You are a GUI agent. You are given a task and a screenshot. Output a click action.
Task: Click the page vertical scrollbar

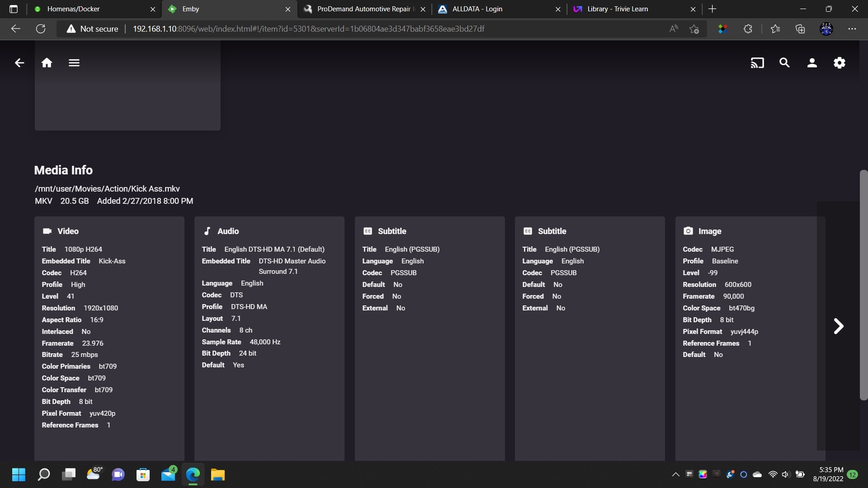coord(863,285)
